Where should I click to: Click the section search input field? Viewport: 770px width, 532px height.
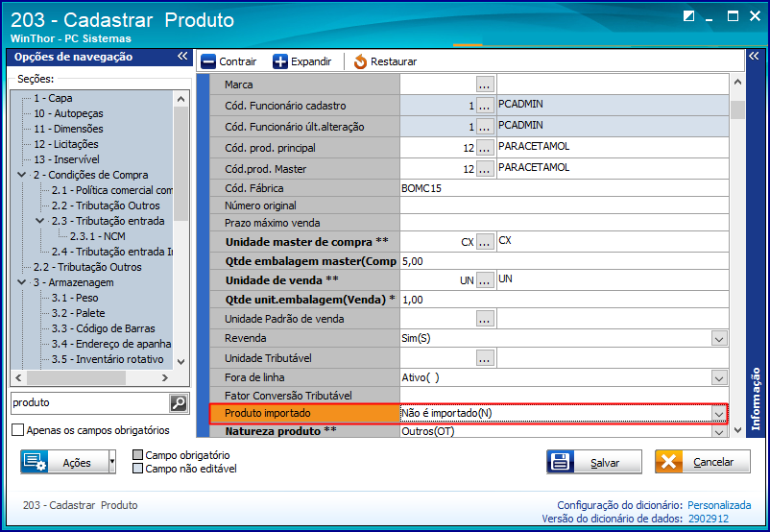click(x=90, y=402)
